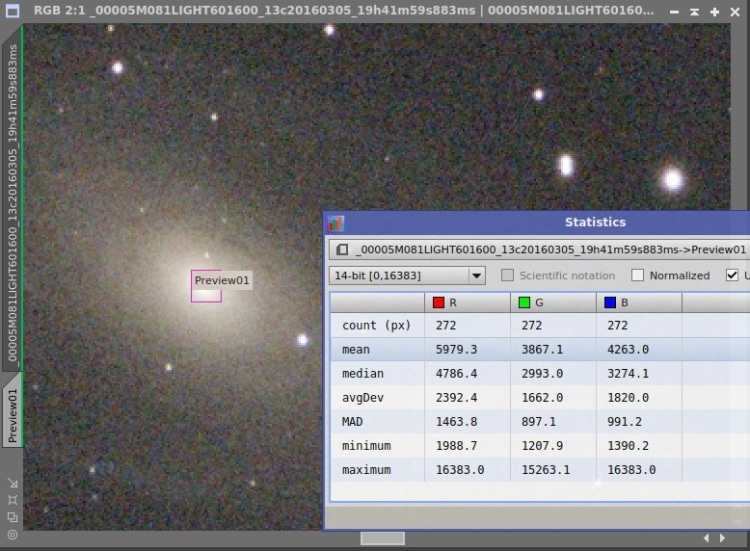Click the Statistics process icon
Image resolution: width=750 pixels, height=551 pixels.
point(336,223)
